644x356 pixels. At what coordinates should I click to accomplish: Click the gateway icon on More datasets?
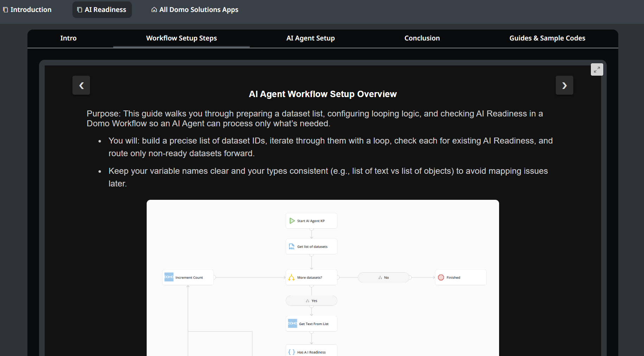tap(292, 277)
